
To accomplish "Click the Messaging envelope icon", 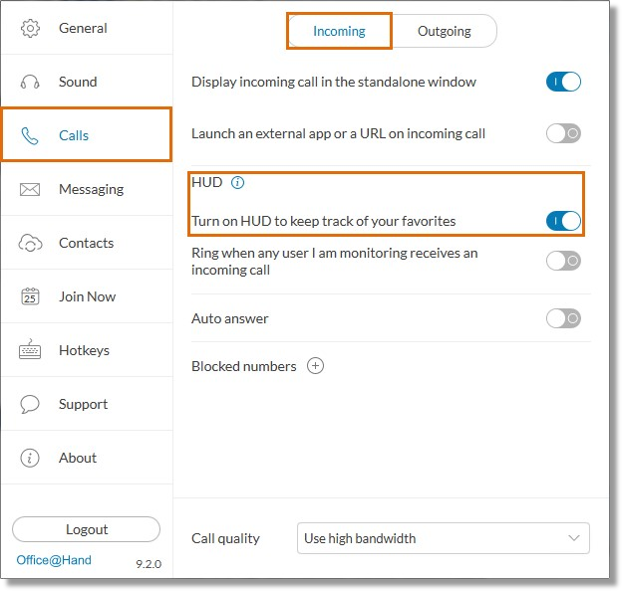I will coord(30,189).
